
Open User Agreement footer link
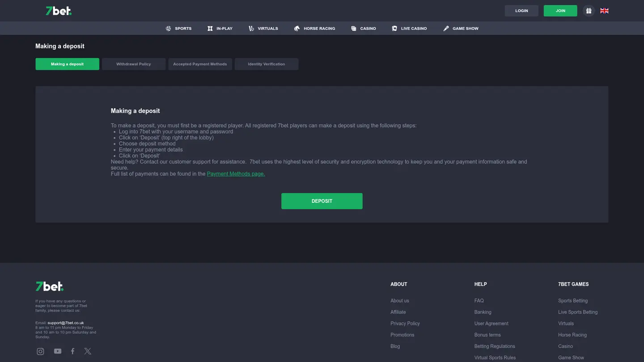point(491,324)
